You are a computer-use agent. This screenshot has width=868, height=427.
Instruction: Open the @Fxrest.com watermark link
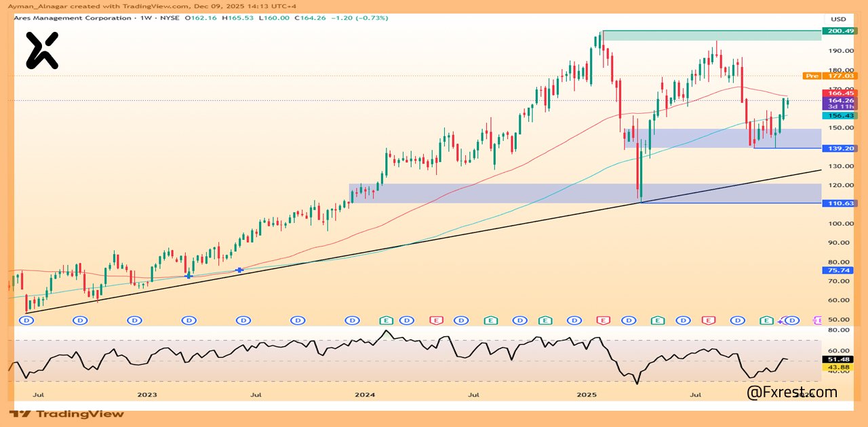[791, 392]
